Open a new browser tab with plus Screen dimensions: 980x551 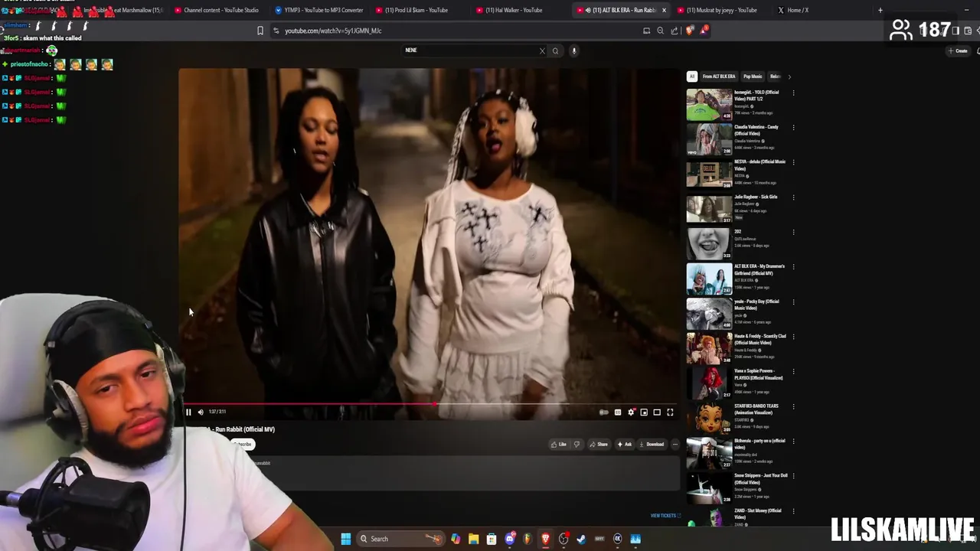(x=880, y=10)
